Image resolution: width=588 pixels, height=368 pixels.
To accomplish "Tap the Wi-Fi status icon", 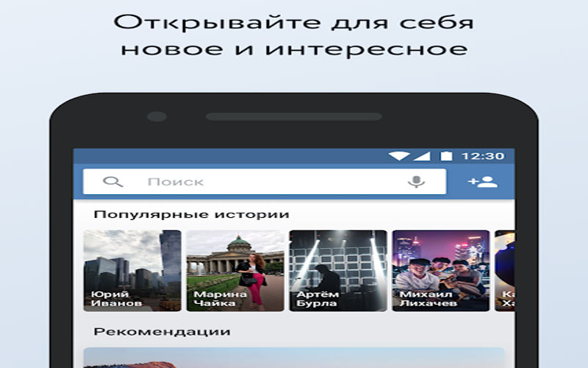I will point(399,156).
